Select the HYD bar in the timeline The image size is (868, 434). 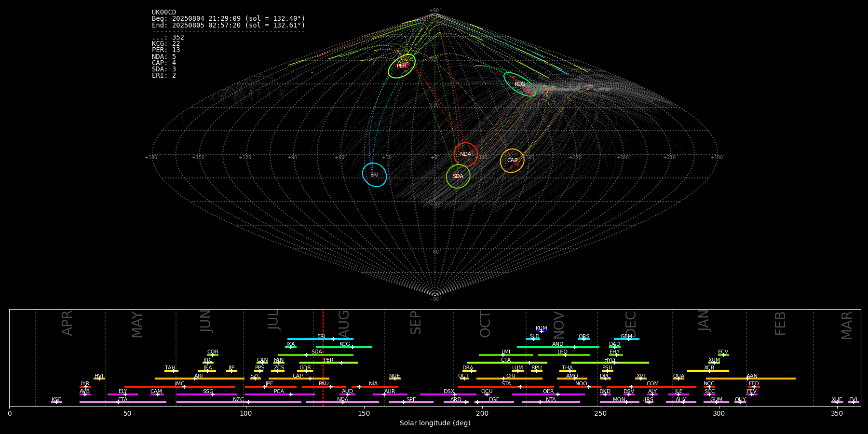[x=610, y=363]
